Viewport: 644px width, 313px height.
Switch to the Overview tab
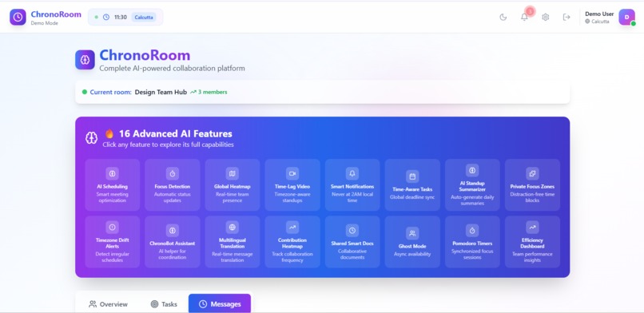(x=109, y=304)
